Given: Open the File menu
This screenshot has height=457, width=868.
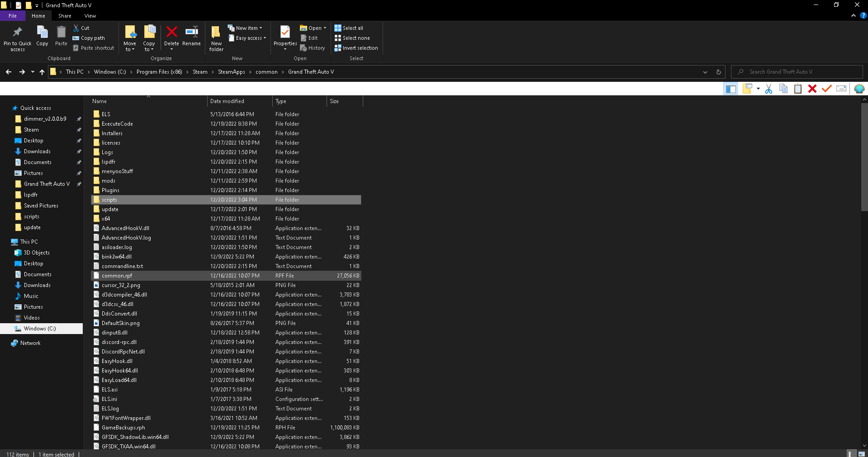Looking at the screenshot, I should click(13, 16).
